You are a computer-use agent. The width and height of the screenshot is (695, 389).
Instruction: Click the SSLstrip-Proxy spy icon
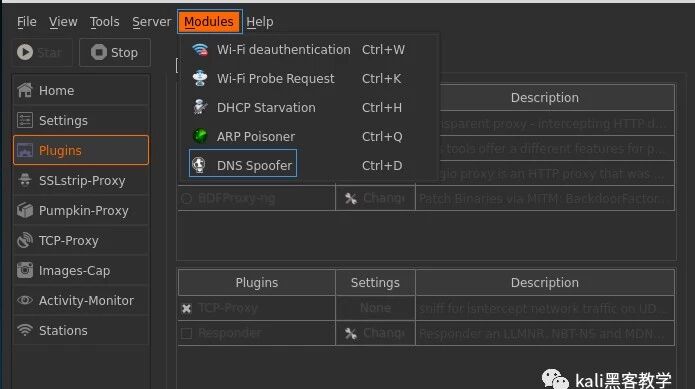(25, 180)
